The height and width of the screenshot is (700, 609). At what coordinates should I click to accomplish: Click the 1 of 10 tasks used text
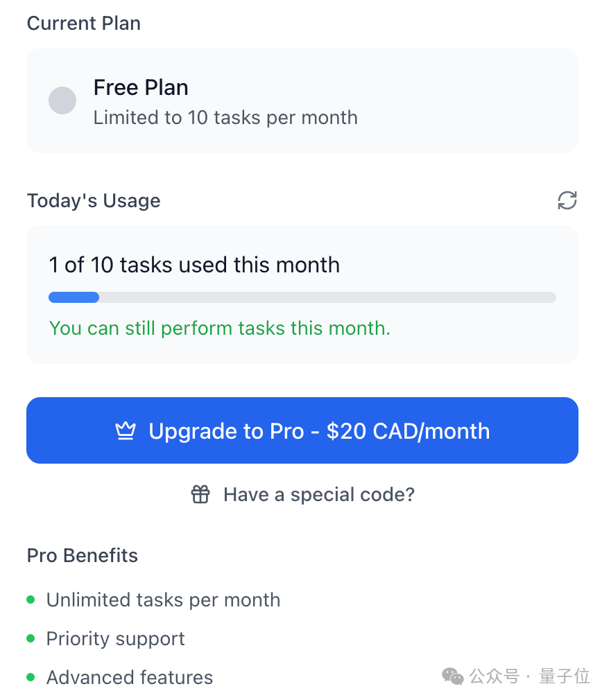[194, 265]
